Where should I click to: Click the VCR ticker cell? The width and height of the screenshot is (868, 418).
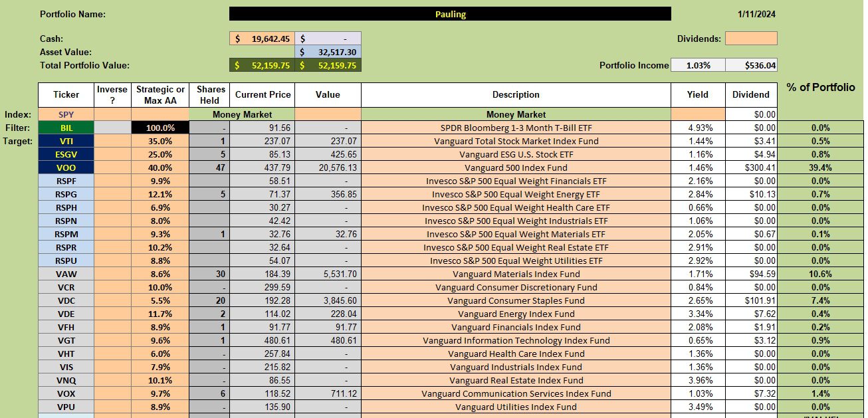pyautogui.click(x=66, y=287)
